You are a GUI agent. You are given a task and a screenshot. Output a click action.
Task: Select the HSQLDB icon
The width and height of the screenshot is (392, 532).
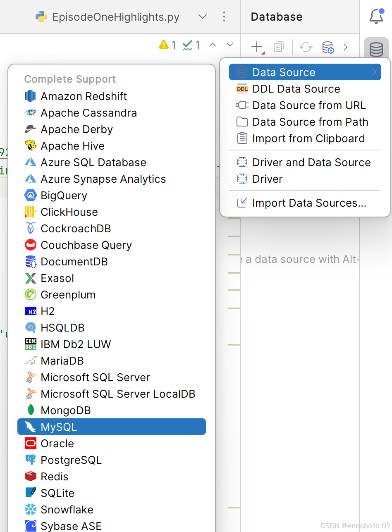[31, 328]
